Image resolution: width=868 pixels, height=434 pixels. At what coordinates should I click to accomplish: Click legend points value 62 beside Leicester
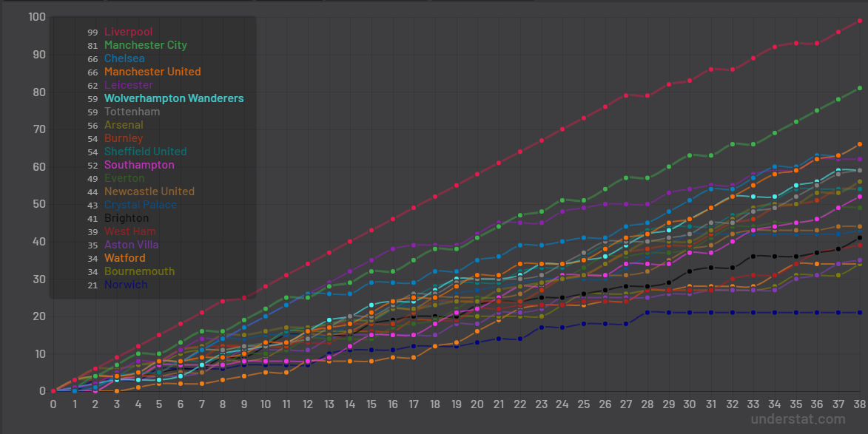(x=92, y=85)
